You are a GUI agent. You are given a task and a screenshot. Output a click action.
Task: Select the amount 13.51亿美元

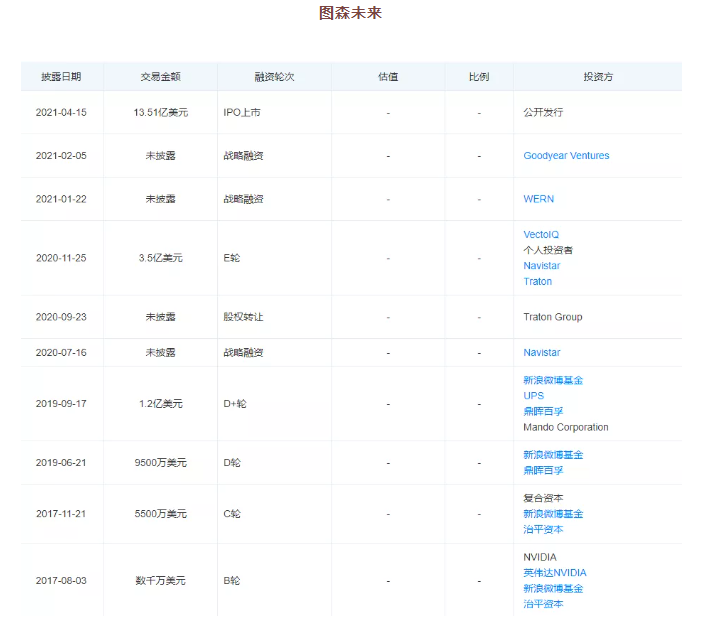pyautogui.click(x=161, y=112)
